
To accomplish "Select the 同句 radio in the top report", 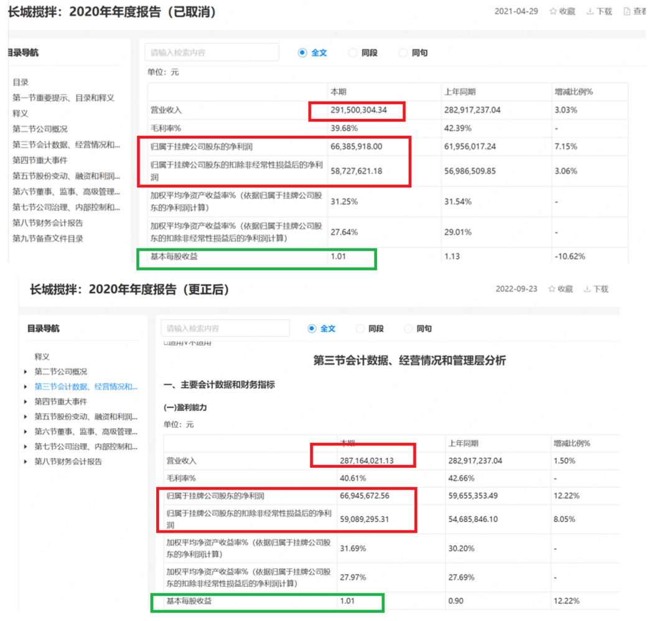I will pos(403,53).
